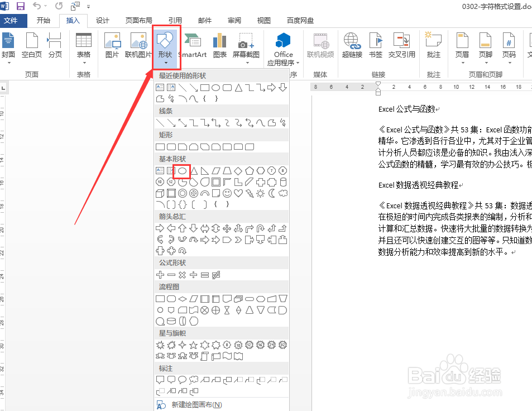
Task: Open the Screenshot (屏幕截图) dropdown
Action: point(246,47)
